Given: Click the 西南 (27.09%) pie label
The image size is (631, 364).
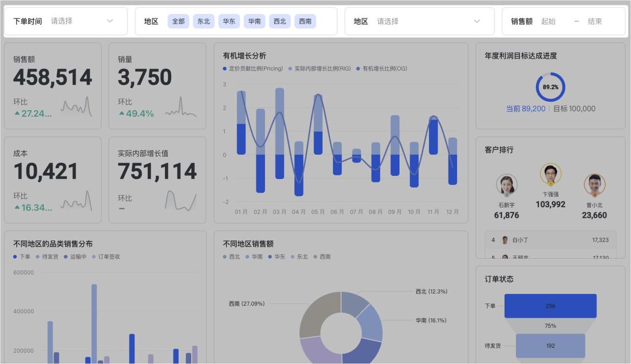Looking at the screenshot, I should [x=246, y=303].
